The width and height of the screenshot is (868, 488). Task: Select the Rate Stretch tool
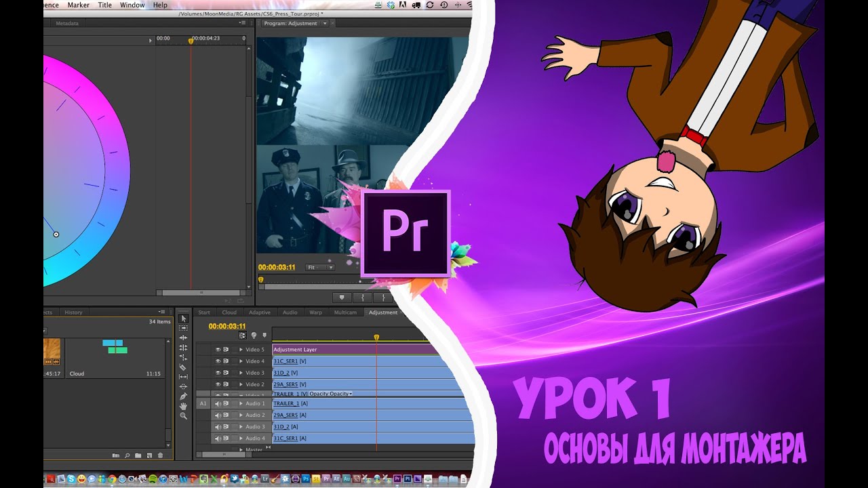click(x=183, y=357)
